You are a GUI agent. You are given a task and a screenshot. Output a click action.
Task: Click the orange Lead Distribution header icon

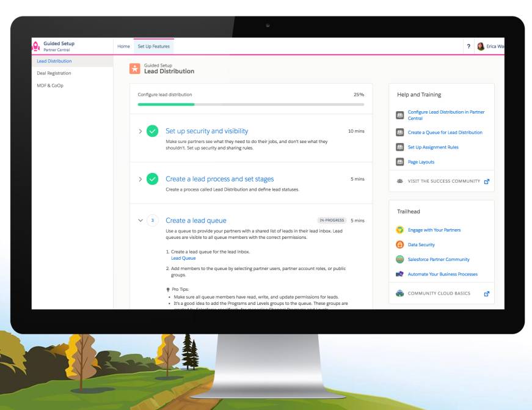(x=135, y=68)
